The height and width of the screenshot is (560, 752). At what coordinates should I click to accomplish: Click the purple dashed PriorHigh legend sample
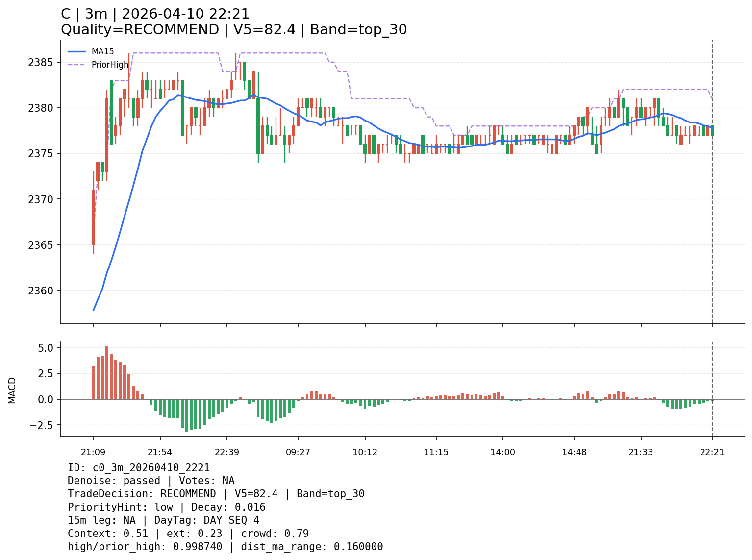pyautogui.click(x=76, y=65)
